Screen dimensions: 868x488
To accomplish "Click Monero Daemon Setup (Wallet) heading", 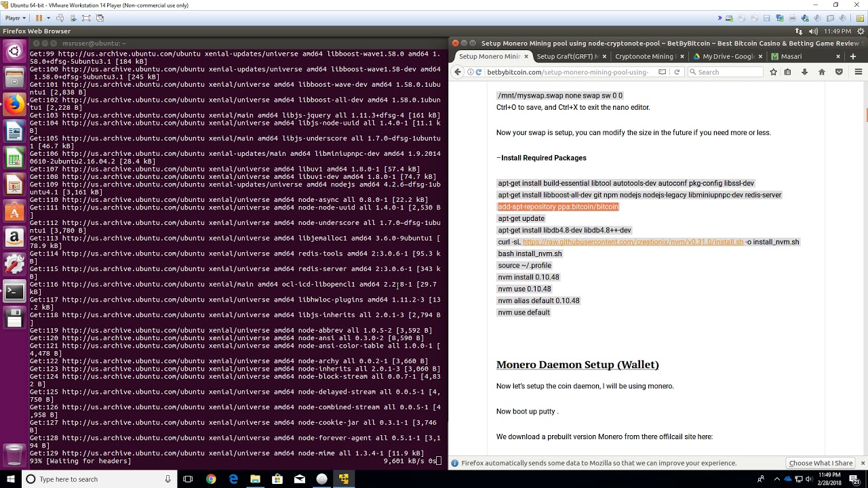I will [x=577, y=365].
